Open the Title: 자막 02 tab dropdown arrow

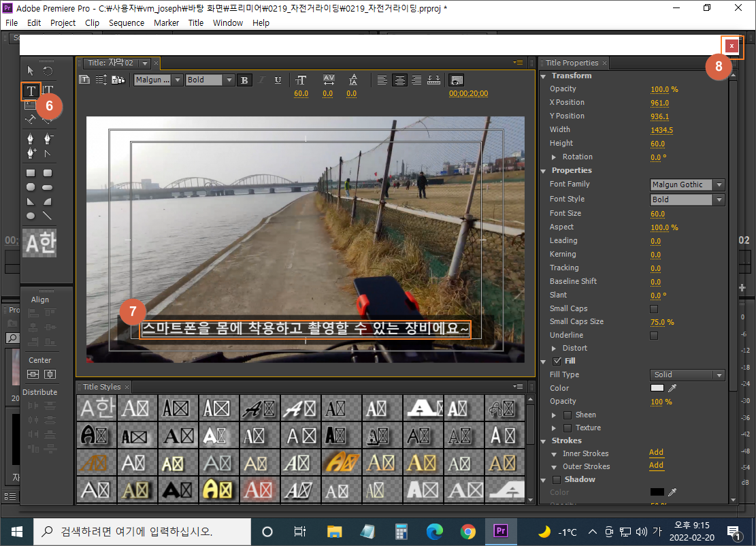(145, 63)
